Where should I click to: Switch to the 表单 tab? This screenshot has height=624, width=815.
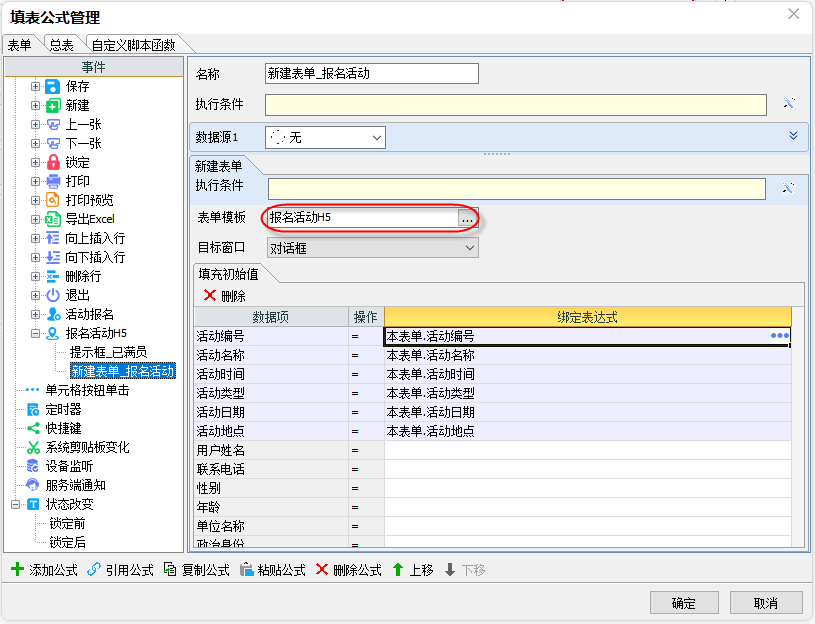pyautogui.click(x=20, y=45)
